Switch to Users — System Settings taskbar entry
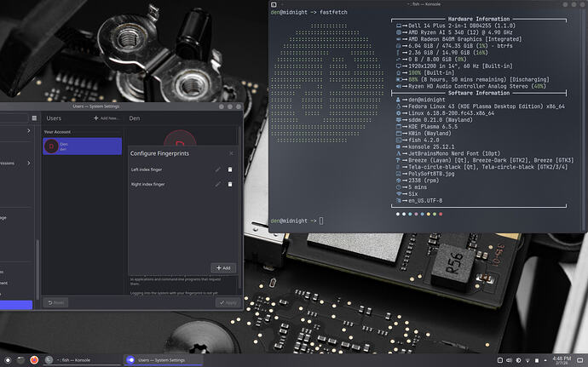Image resolution: width=588 pixels, height=367 pixels. pyautogui.click(x=164, y=360)
